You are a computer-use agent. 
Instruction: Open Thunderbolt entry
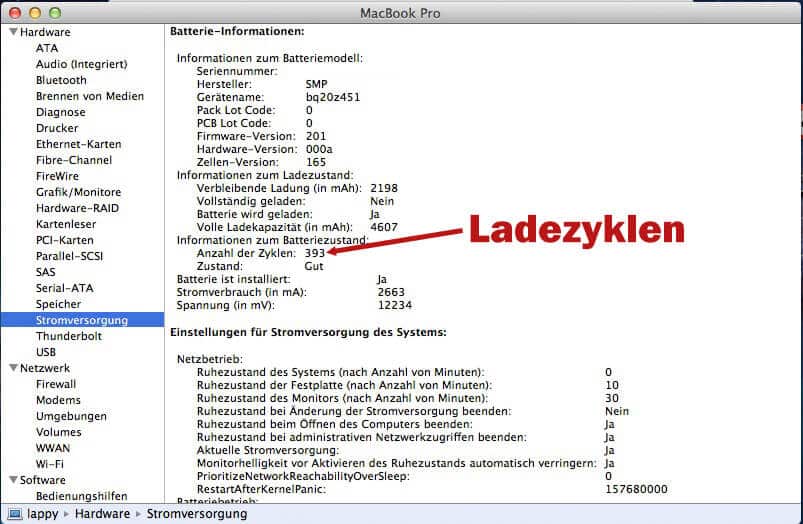pyautogui.click(x=69, y=336)
